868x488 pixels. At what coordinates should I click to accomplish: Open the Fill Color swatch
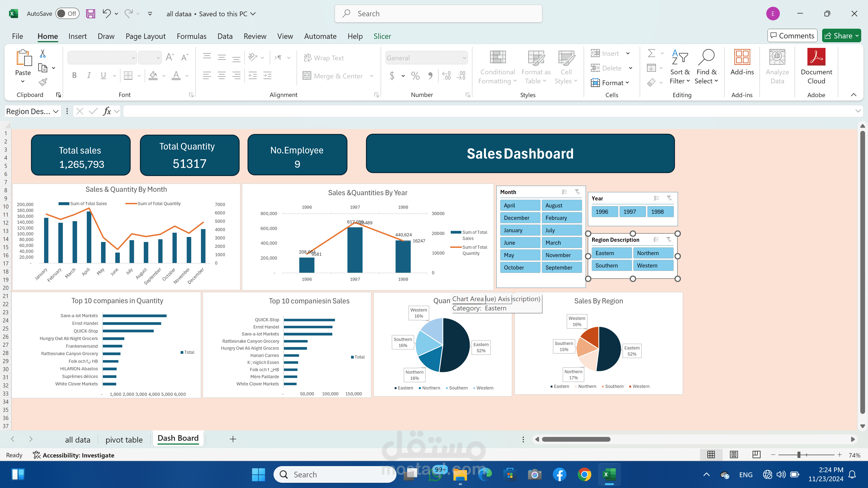pos(153,75)
